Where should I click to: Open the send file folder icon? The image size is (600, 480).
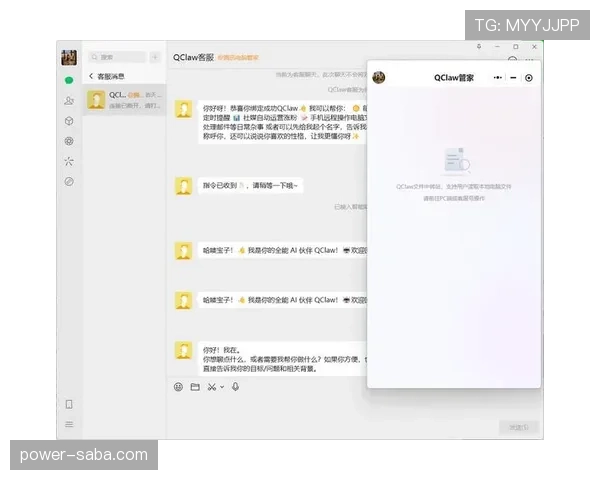coord(195,387)
